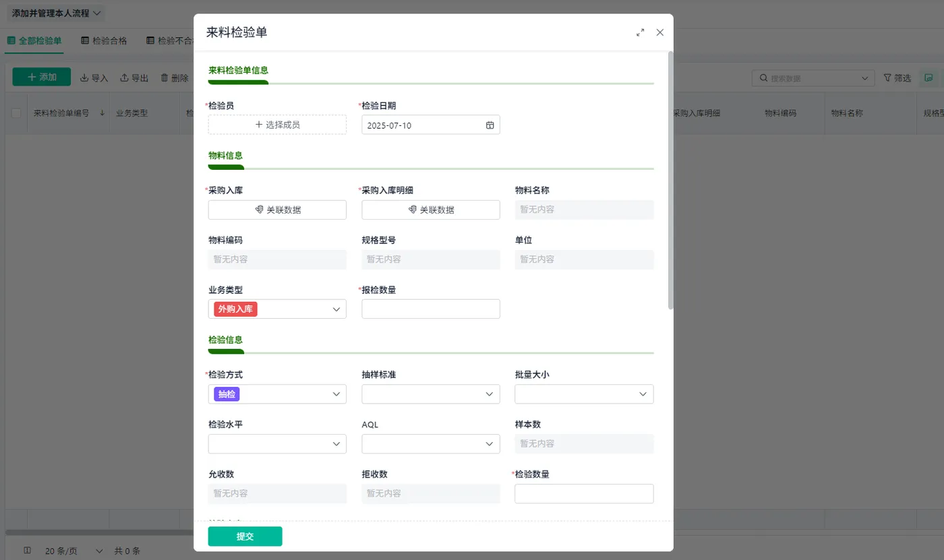Viewport: 944px width, 560px height.
Task: Click the 导出 export icon
Action: click(x=124, y=78)
